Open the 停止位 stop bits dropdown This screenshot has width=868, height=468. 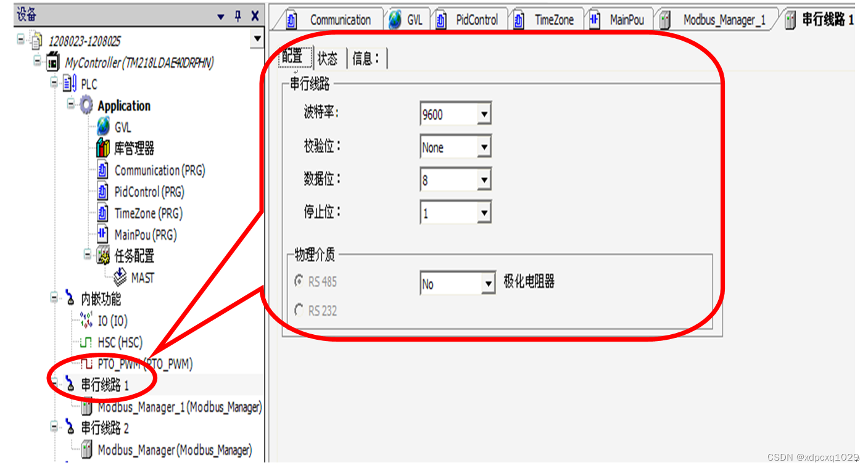tap(484, 213)
